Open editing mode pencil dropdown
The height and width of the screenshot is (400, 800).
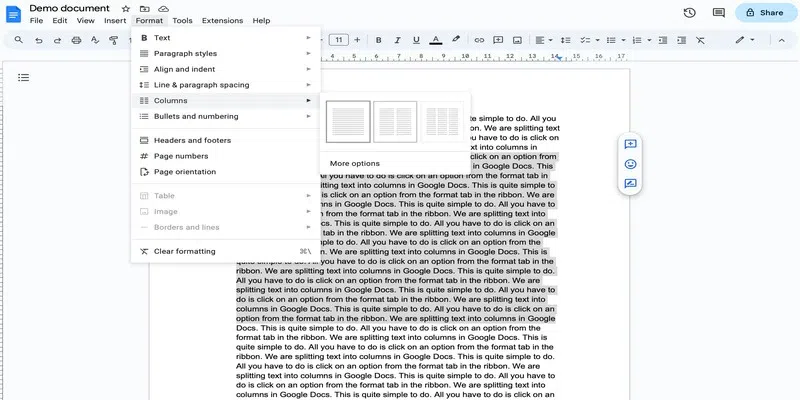(745, 40)
